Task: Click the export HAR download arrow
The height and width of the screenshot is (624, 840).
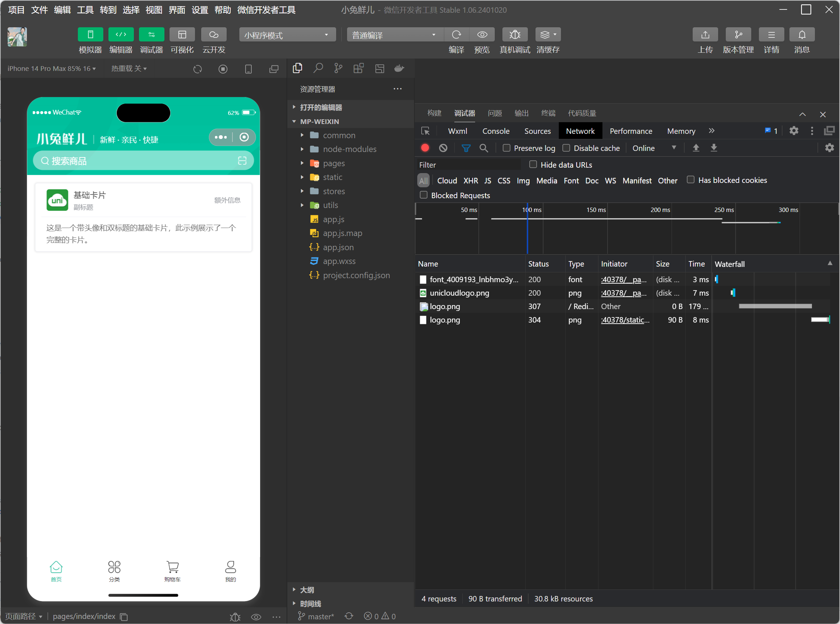Action: [x=713, y=148]
